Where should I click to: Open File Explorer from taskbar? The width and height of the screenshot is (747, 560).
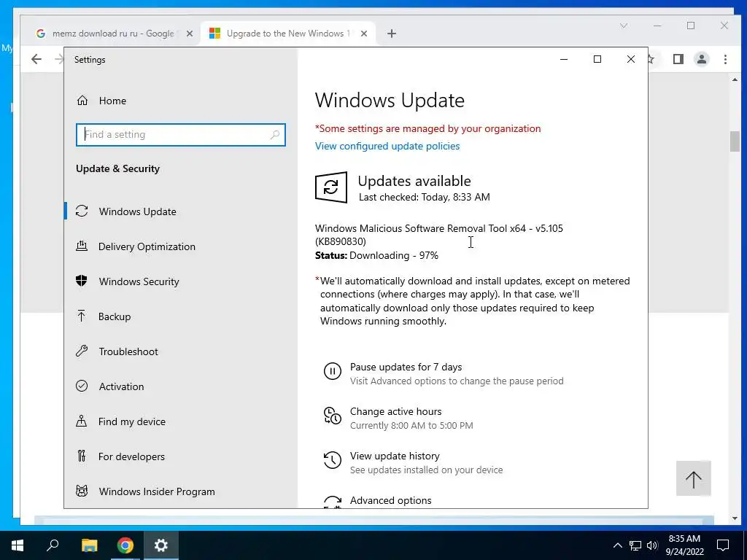(x=89, y=545)
